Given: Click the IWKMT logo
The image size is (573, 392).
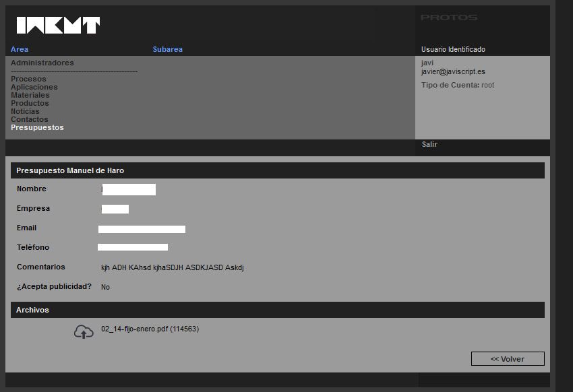Looking at the screenshot, I should click(x=58, y=26).
